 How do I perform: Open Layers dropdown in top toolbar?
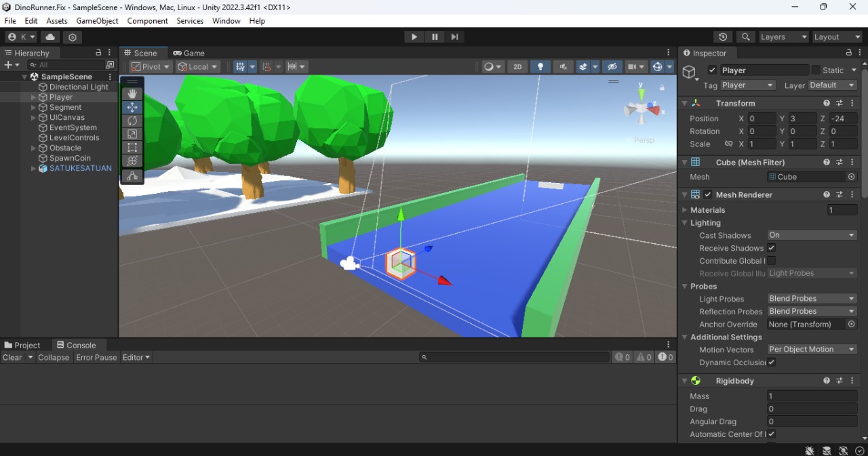tap(784, 37)
